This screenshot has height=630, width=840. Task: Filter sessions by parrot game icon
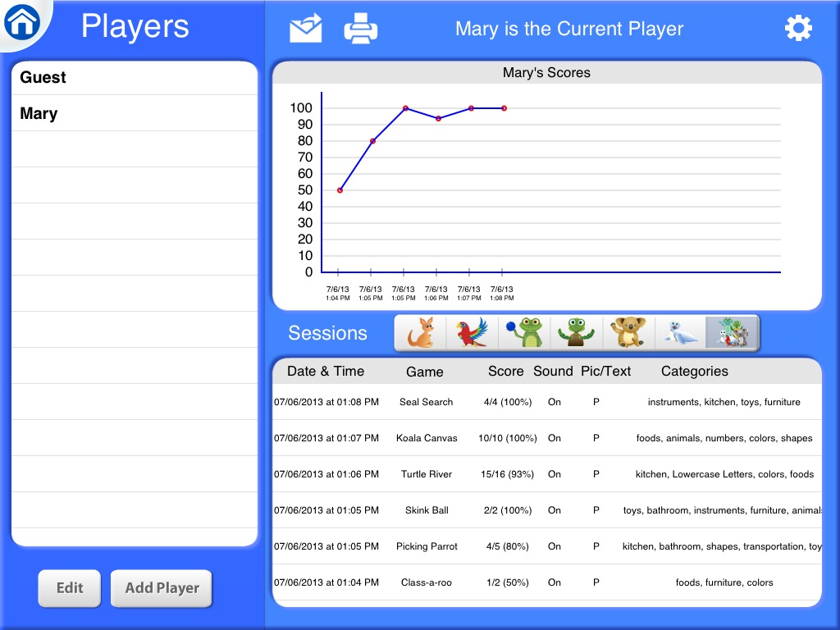click(472, 333)
